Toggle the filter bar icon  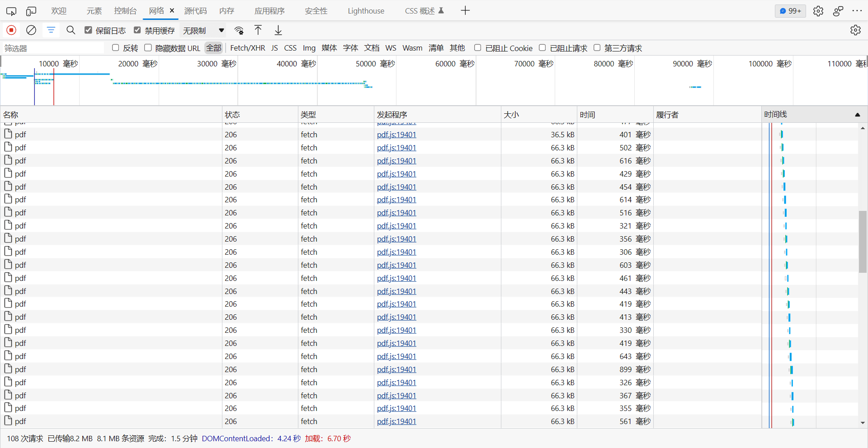tap(51, 30)
